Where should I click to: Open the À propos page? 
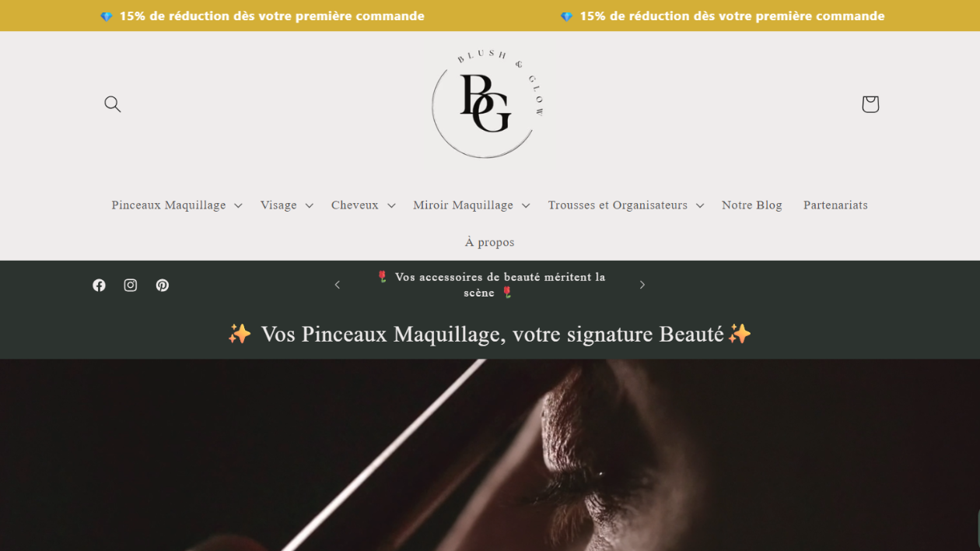490,242
